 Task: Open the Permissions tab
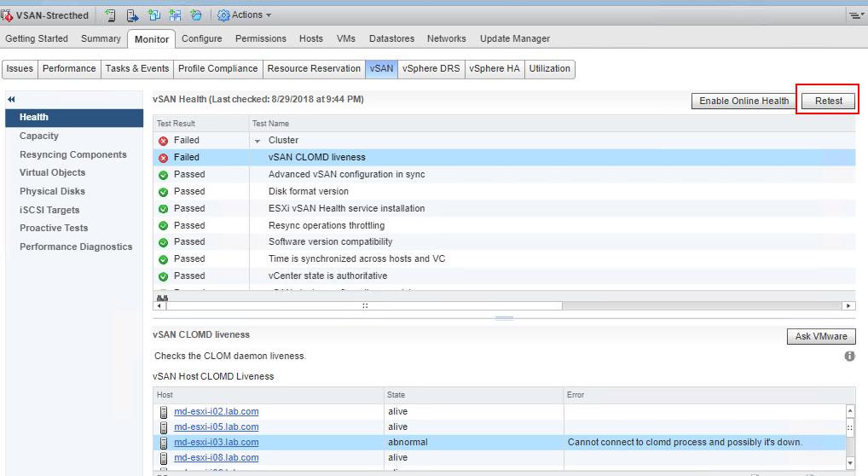click(x=261, y=38)
